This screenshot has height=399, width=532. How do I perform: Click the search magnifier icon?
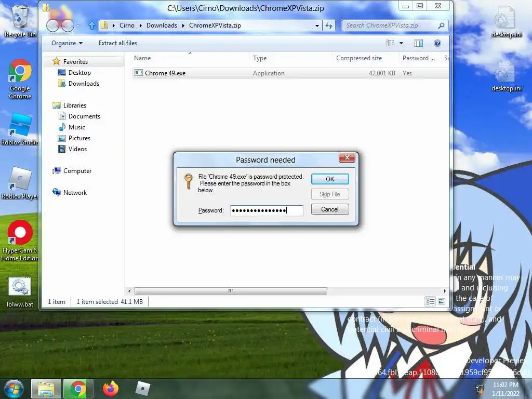(x=442, y=25)
